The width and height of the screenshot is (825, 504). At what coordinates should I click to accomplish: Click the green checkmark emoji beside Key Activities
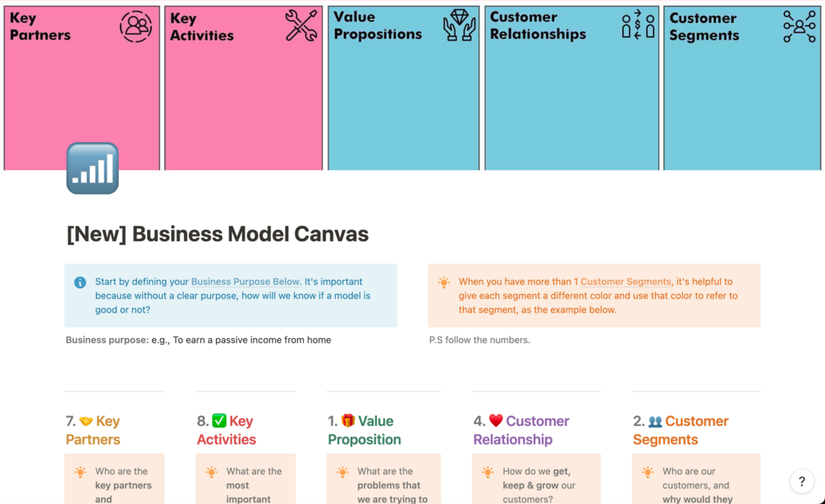[x=219, y=421]
